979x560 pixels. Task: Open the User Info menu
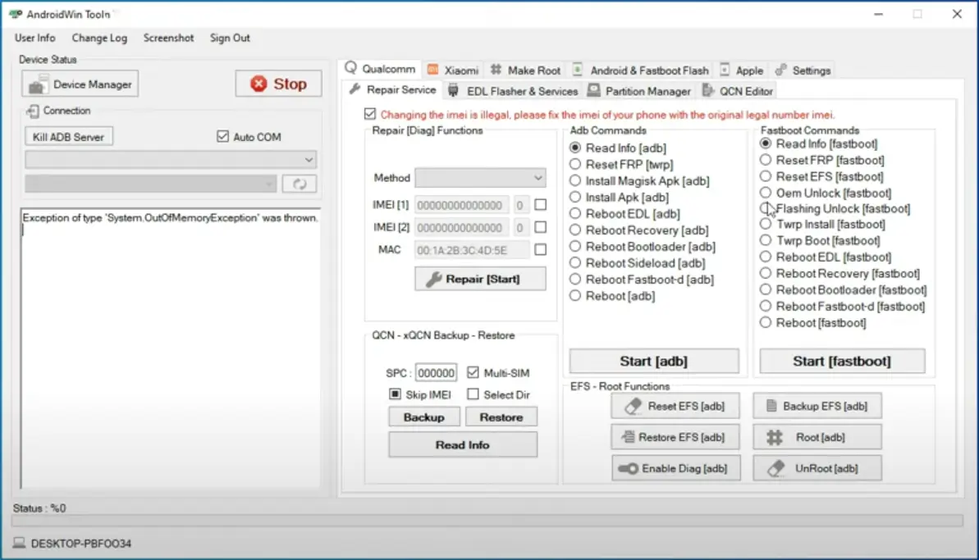[35, 38]
